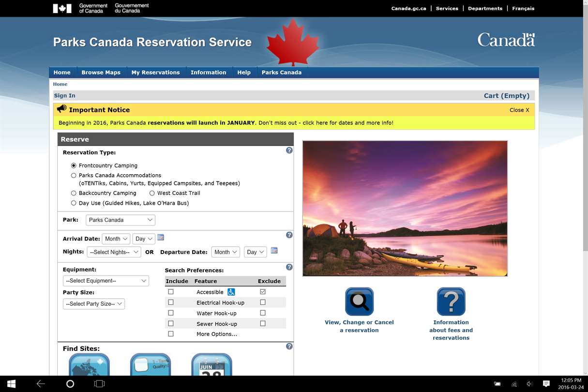Select West Coast Trail radio button
This screenshot has height=392, width=588.
pos(152,193)
